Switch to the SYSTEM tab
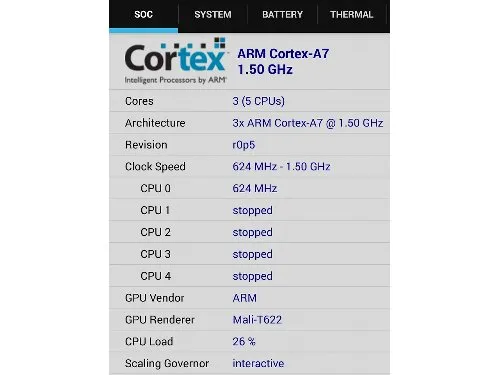Viewport: 500px width, 375px height. click(213, 15)
